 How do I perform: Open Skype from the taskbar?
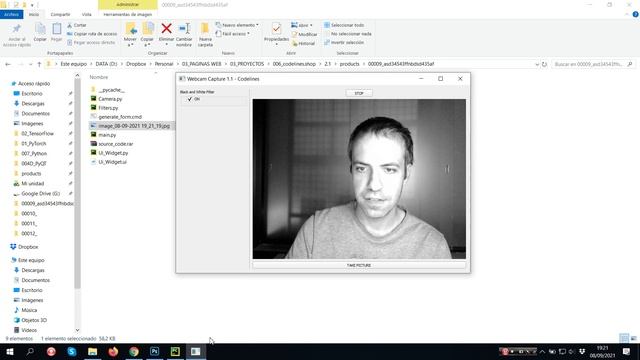72,351
